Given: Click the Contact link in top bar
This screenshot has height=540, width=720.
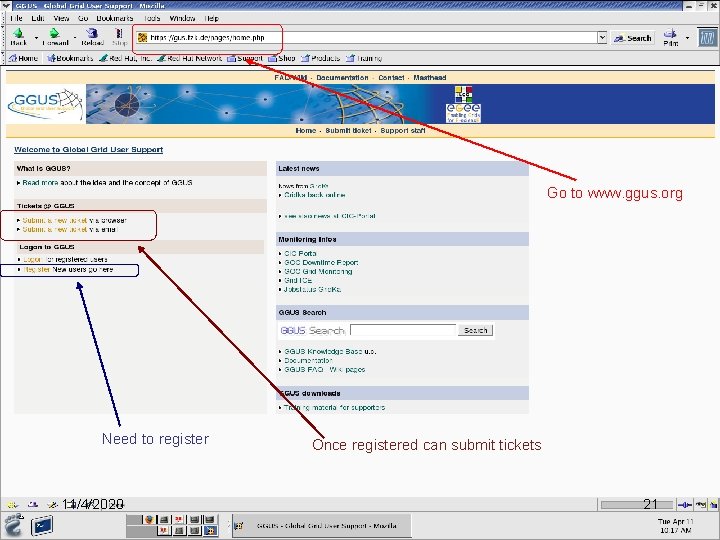Looking at the screenshot, I should pyautogui.click(x=391, y=78).
